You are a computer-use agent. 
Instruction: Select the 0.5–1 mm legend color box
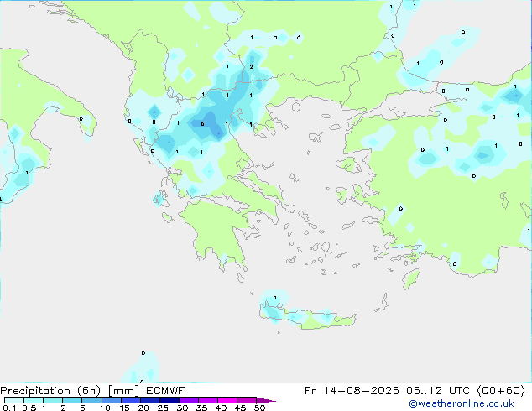pos(34,400)
